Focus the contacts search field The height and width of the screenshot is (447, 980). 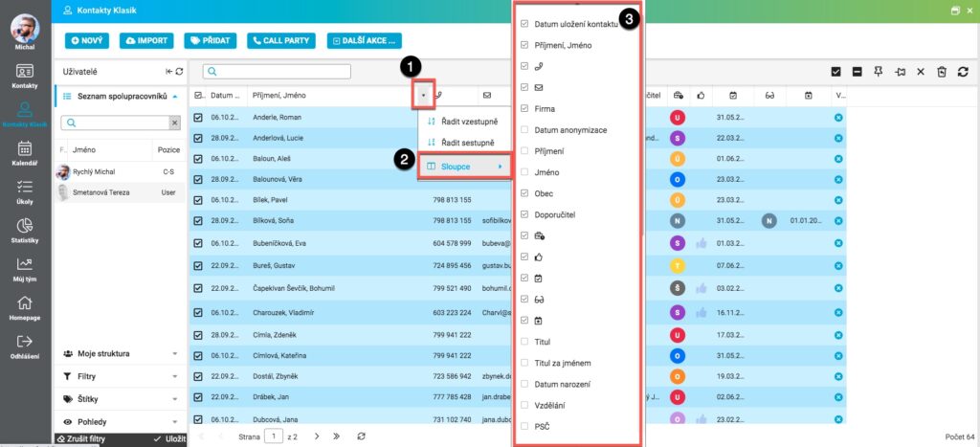277,72
